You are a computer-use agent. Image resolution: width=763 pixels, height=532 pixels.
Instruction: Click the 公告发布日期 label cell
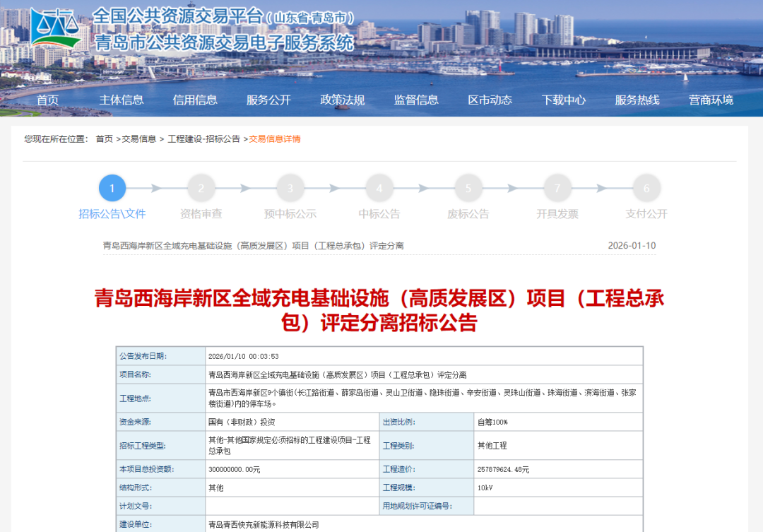[161, 356]
